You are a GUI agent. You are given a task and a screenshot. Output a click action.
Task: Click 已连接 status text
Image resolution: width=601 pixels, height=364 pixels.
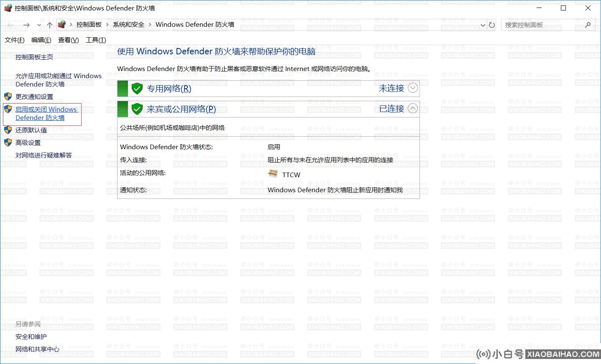391,109
